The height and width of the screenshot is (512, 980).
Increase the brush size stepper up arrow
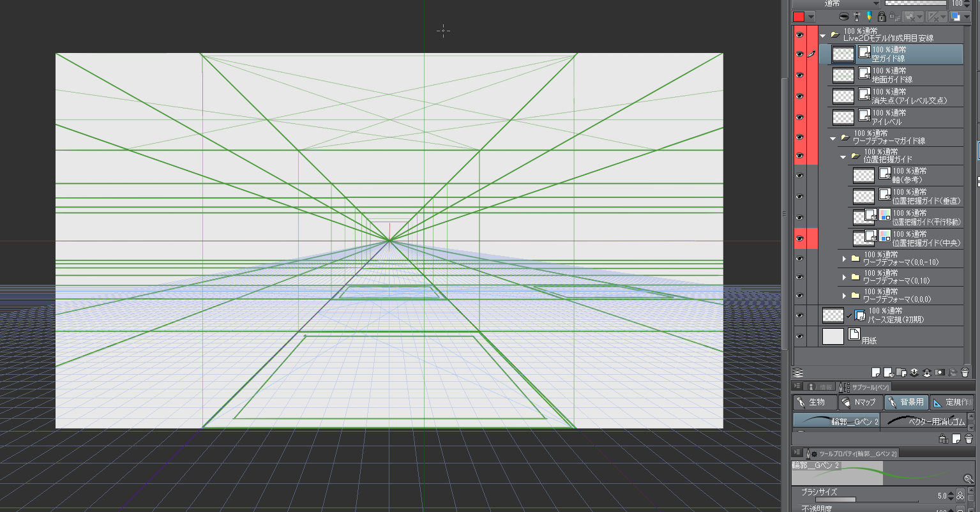click(x=951, y=493)
